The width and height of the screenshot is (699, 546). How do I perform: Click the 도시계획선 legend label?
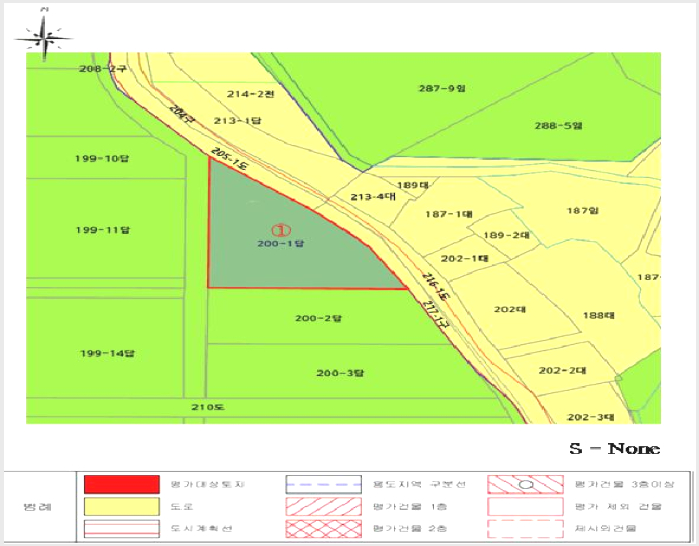[x=201, y=529]
